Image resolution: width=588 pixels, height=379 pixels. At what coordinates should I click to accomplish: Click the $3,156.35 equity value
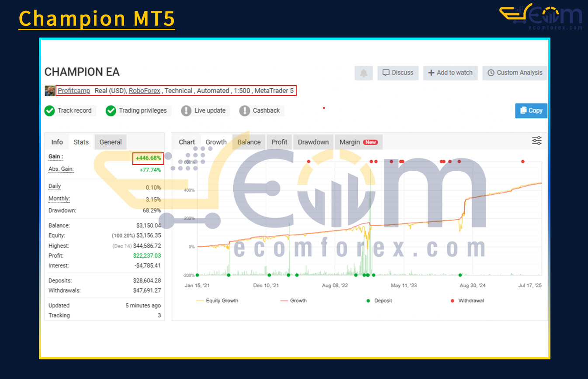(149, 236)
